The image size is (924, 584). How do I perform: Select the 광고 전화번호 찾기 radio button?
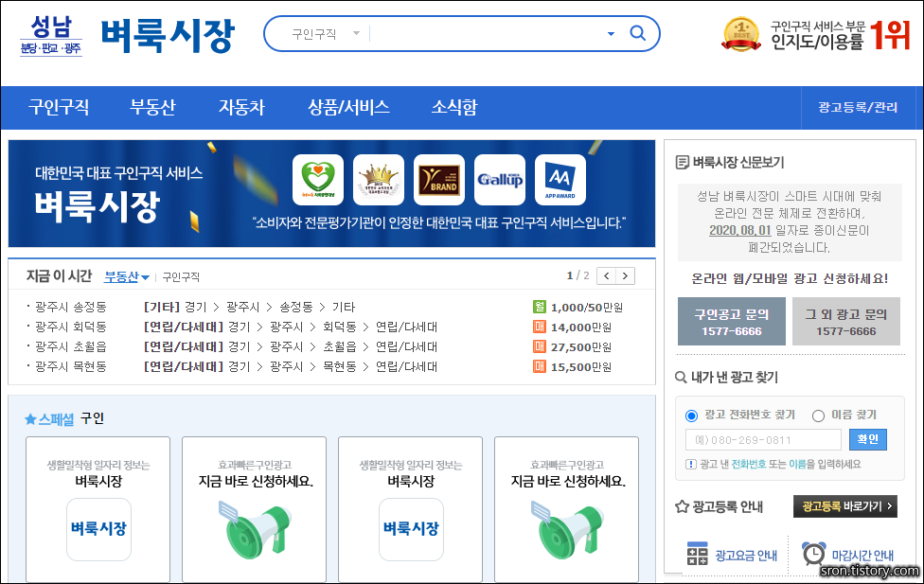(692, 416)
